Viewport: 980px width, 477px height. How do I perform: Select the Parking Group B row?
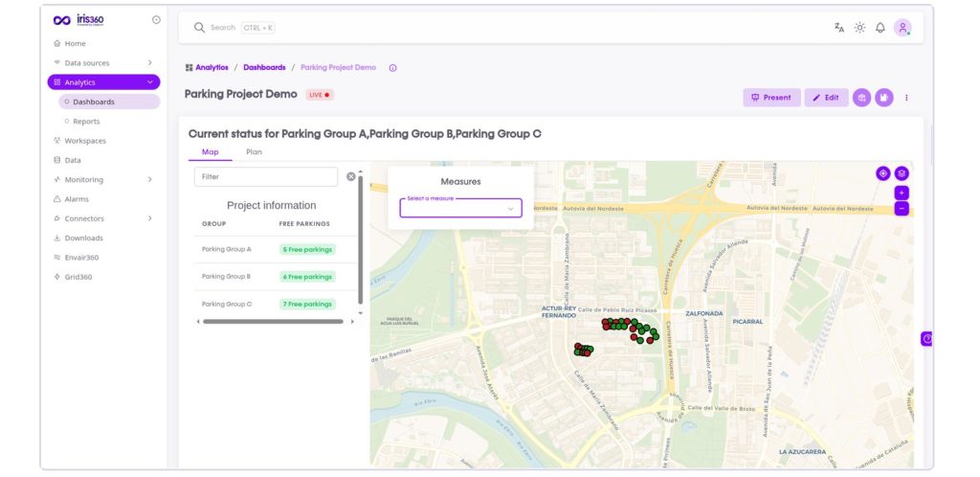coord(275,276)
